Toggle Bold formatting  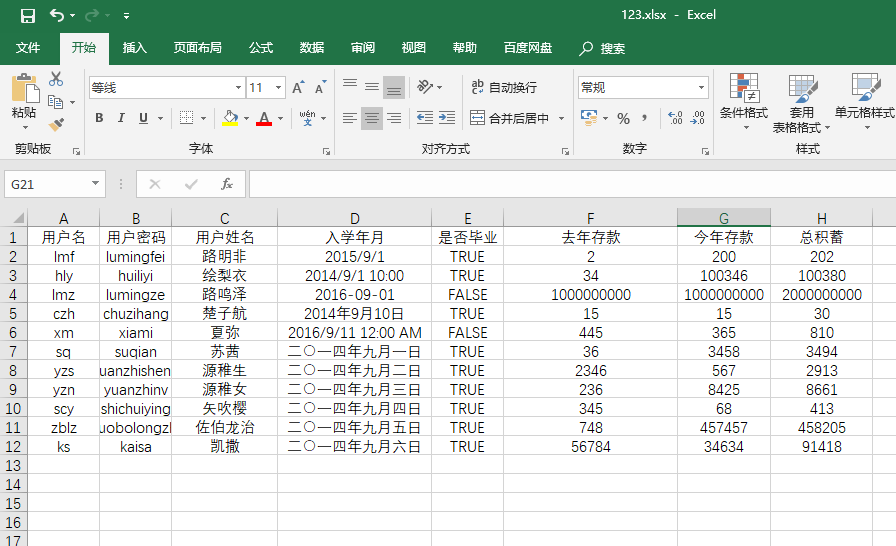(x=99, y=118)
